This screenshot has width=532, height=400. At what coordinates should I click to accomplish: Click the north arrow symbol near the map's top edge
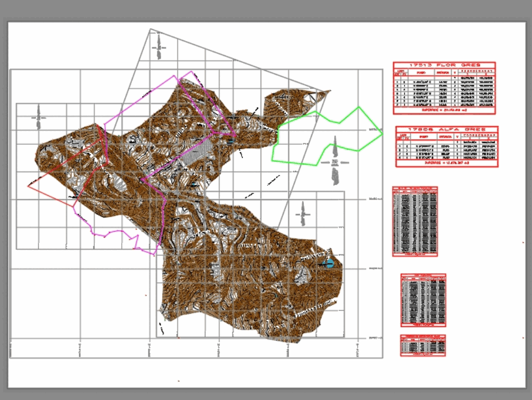(159, 48)
